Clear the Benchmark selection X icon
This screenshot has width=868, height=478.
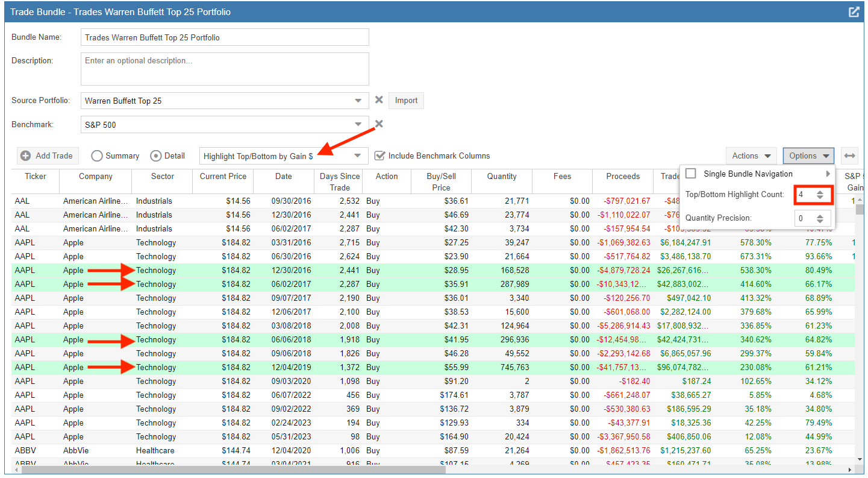coord(379,124)
